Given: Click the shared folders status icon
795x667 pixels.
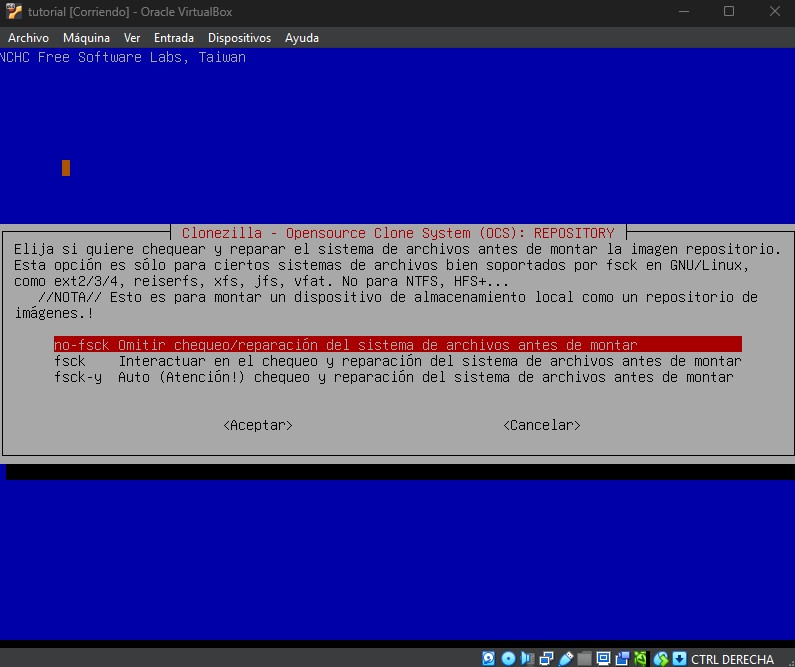Looking at the screenshot, I should 584,658.
